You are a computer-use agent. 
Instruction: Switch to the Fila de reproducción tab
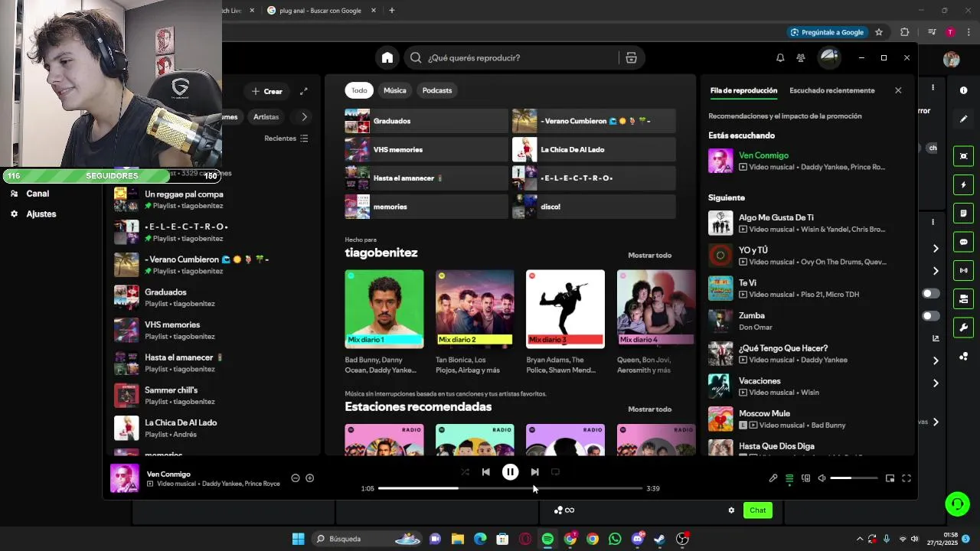pyautogui.click(x=743, y=90)
